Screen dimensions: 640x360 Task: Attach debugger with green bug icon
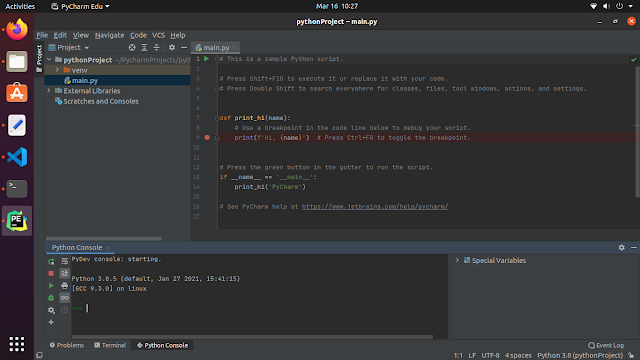(x=51, y=298)
